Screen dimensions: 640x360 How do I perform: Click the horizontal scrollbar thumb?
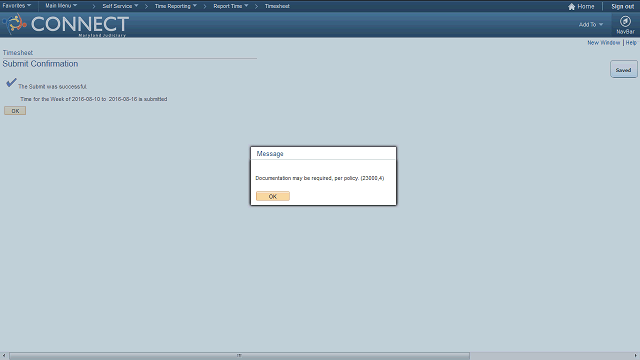239,356
